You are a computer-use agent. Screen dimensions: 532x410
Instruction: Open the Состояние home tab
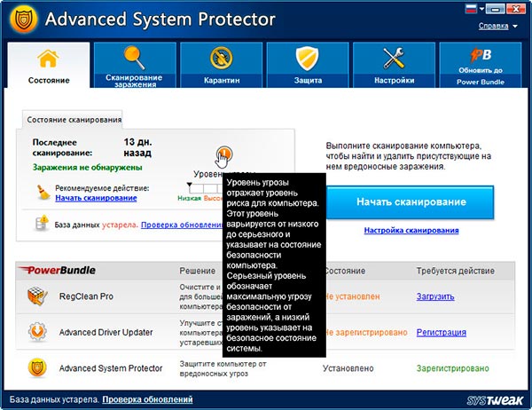[49, 65]
